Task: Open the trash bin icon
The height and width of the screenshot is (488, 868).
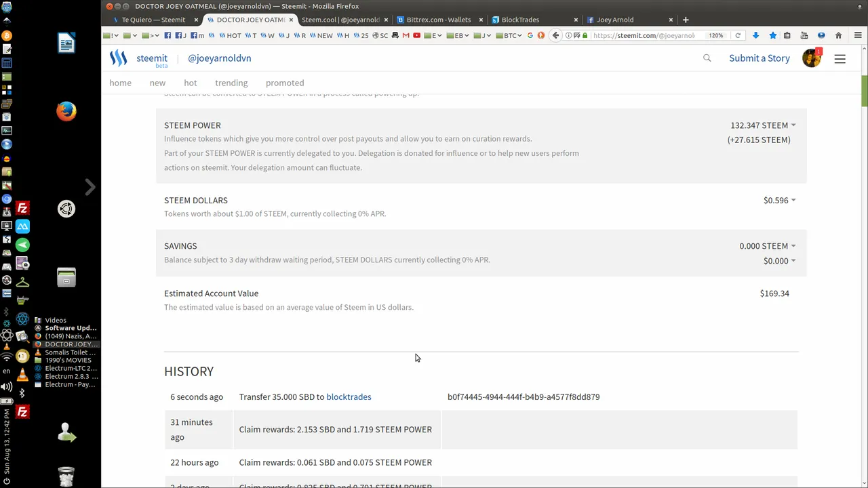Action: [66, 476]
